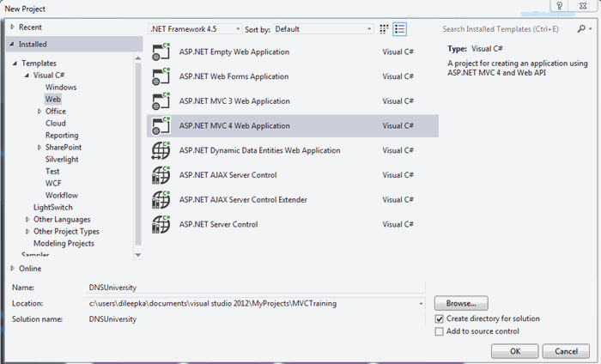601x364 pixels.
Task: Open the dialog Help question mark button
Action: (559, 6)
